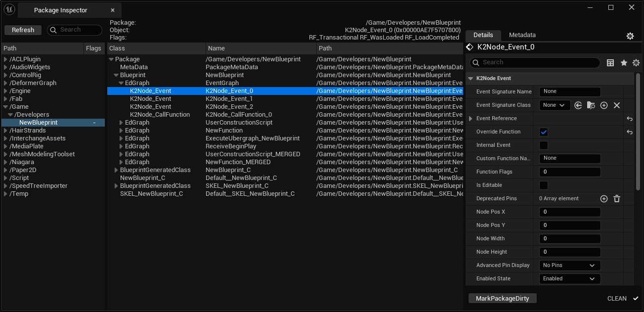Empty Deprecated Pins with trash icon
Screen dimensions: 644x312
click(617, 199)
